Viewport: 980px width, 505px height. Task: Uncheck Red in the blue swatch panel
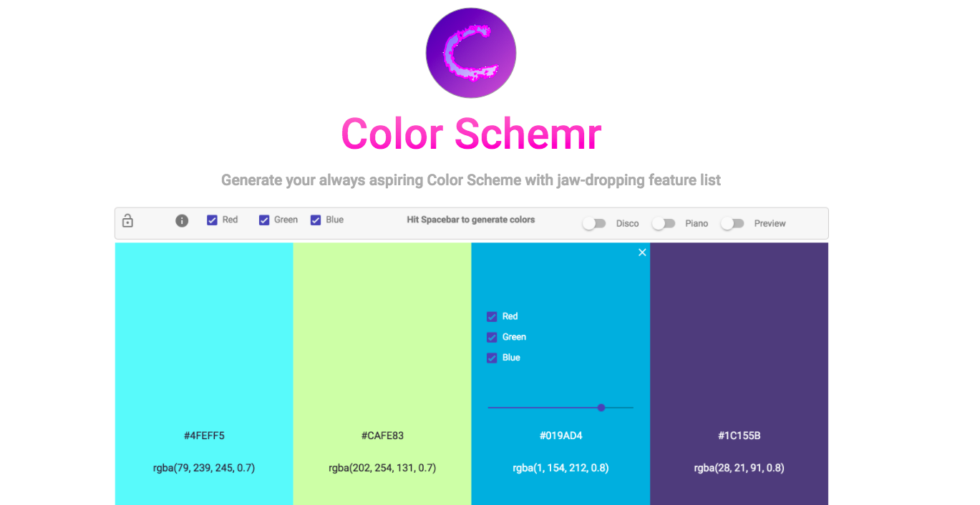click(492, 317)
